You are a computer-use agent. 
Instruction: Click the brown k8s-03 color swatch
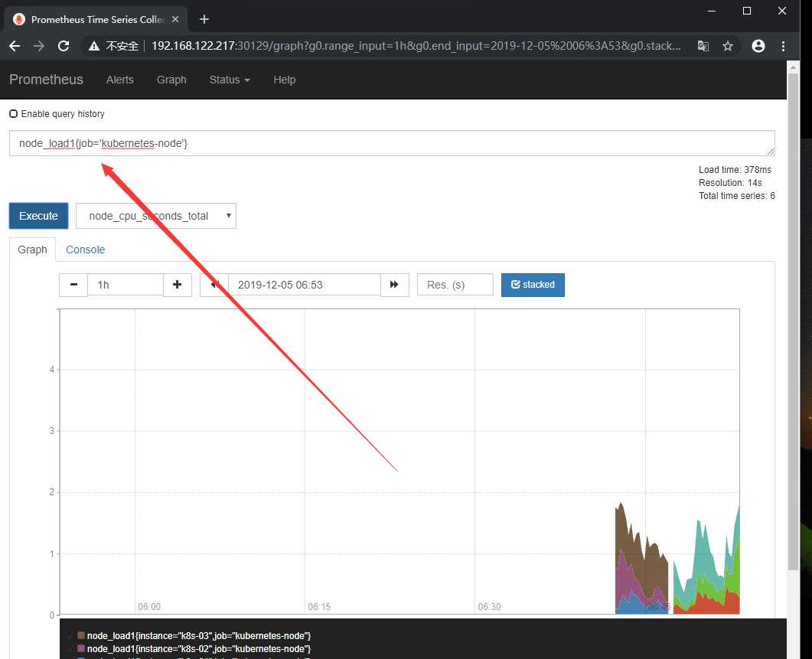81,635
